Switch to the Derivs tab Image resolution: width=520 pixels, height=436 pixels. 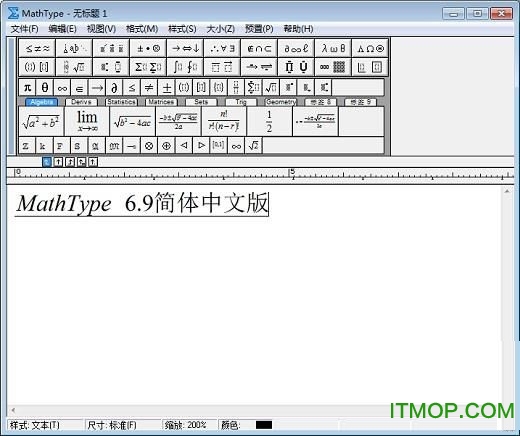[81, 102]
